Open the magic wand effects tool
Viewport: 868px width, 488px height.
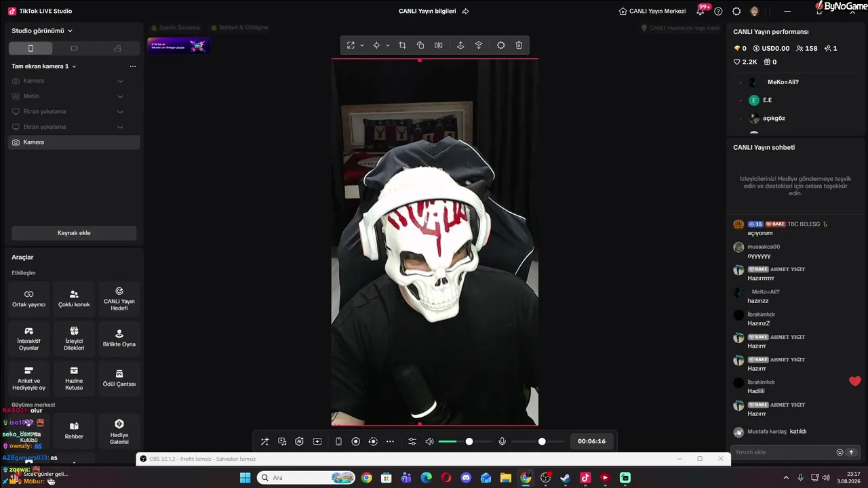click(x=264, y=441)
